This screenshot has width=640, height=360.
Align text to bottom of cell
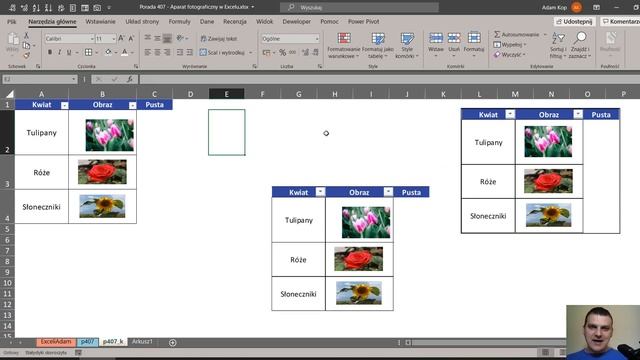pyautogui.click(x=167, y=38)
